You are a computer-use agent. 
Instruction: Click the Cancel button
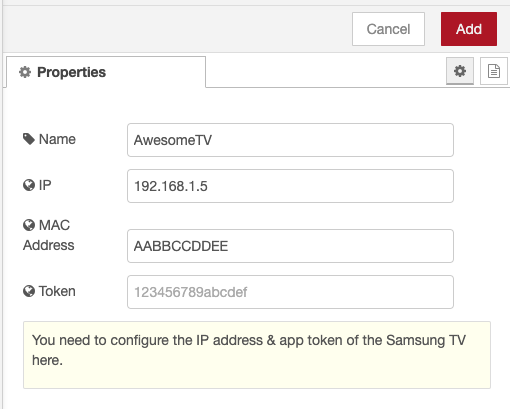click(388, 29)
